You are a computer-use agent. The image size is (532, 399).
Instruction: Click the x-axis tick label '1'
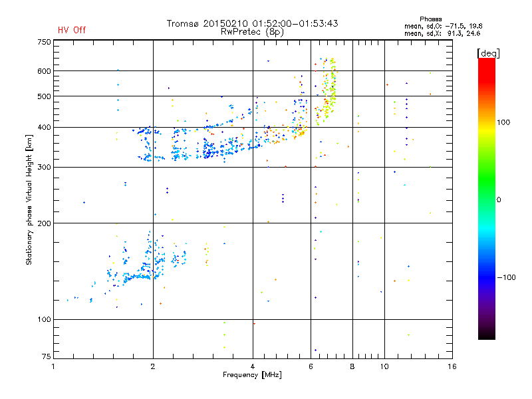(53, 366)
